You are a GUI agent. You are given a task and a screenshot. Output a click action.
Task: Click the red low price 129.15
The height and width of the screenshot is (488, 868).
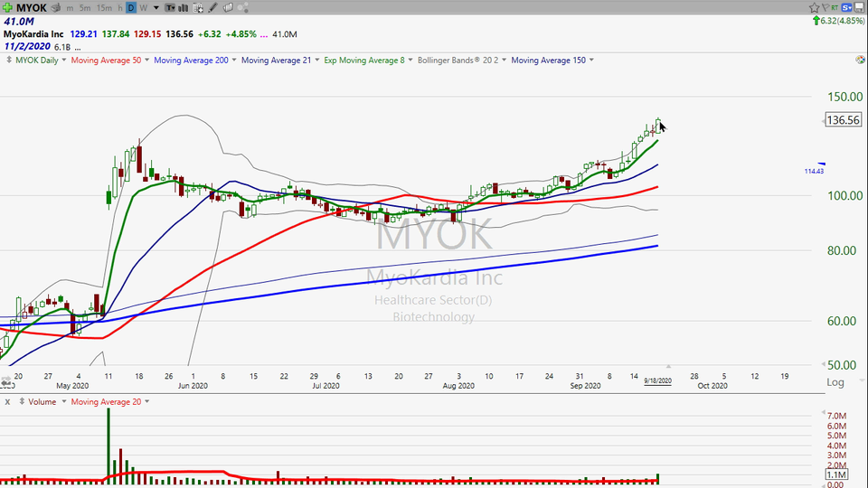click(x=147, y=33)
